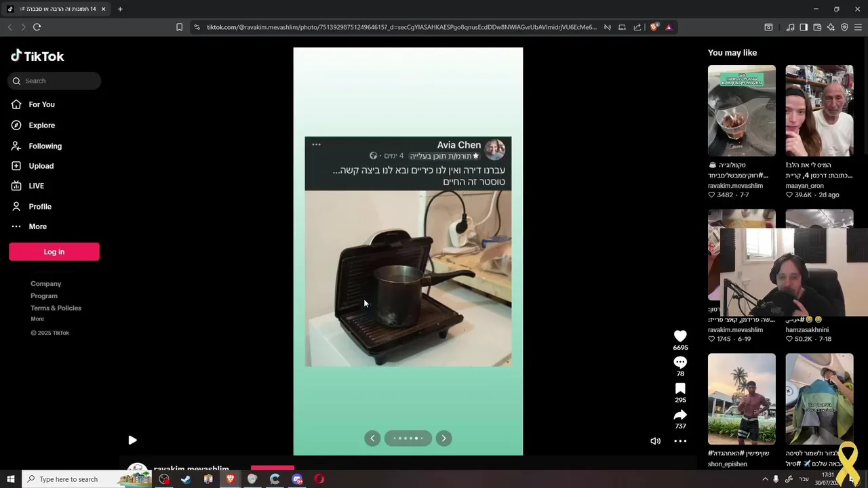Screen dimensions: 868x488
Task: Close the TikTok browser tab
Action: [x=103, y=9]
